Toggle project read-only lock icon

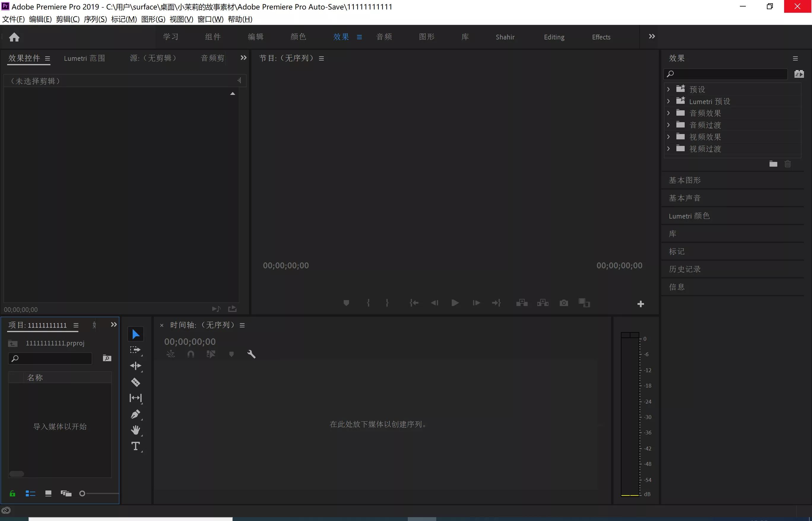[12, 494]
